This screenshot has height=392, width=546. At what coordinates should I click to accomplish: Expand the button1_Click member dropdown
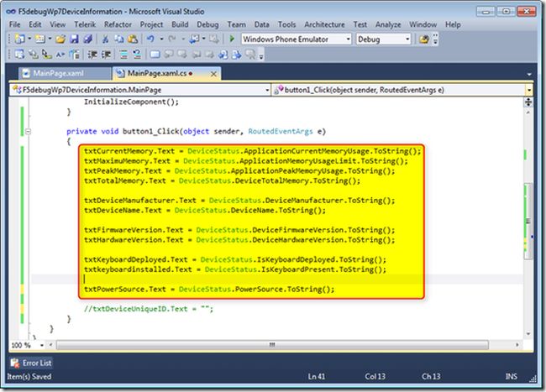point(529,90)
